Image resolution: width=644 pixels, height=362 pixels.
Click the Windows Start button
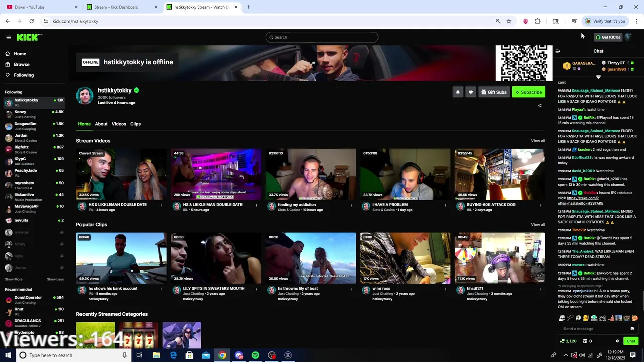tap(8, 355)
